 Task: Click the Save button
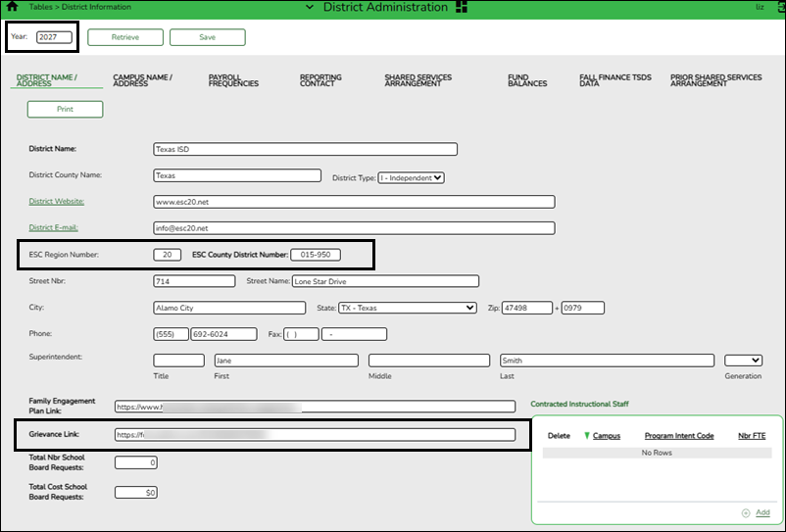point(208,37)
